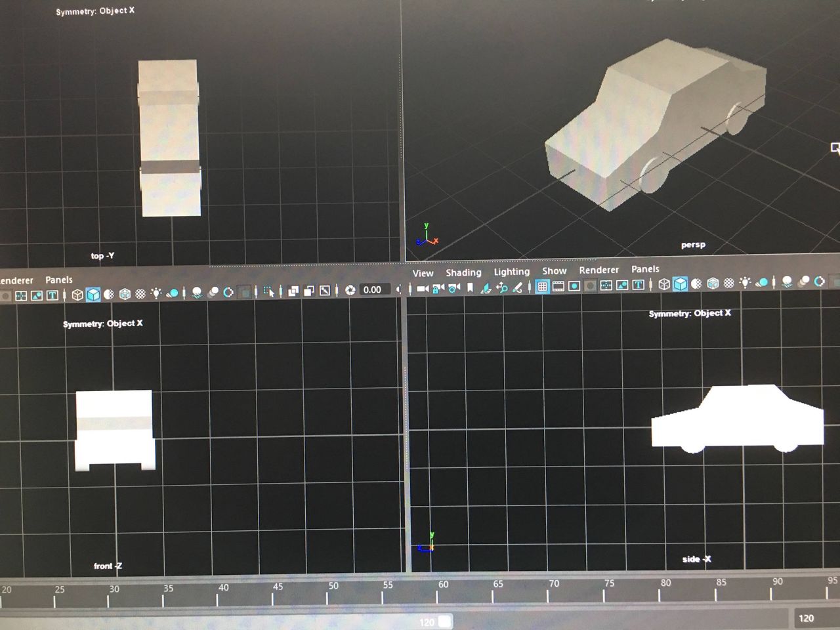This screenshot has height=630, width=840.
Task: Toggle Screen Space Ambient Occlusion in side panel
Action: point(787,282)
